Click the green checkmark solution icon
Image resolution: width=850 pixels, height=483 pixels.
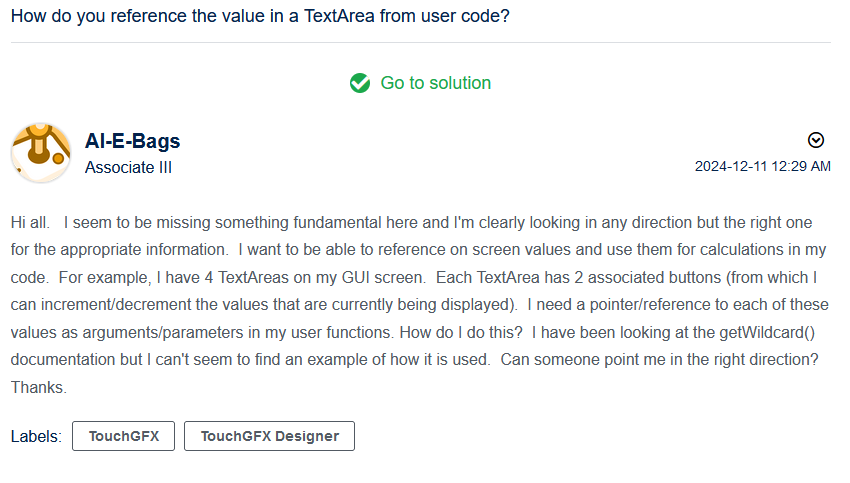[x=360, y=83]
